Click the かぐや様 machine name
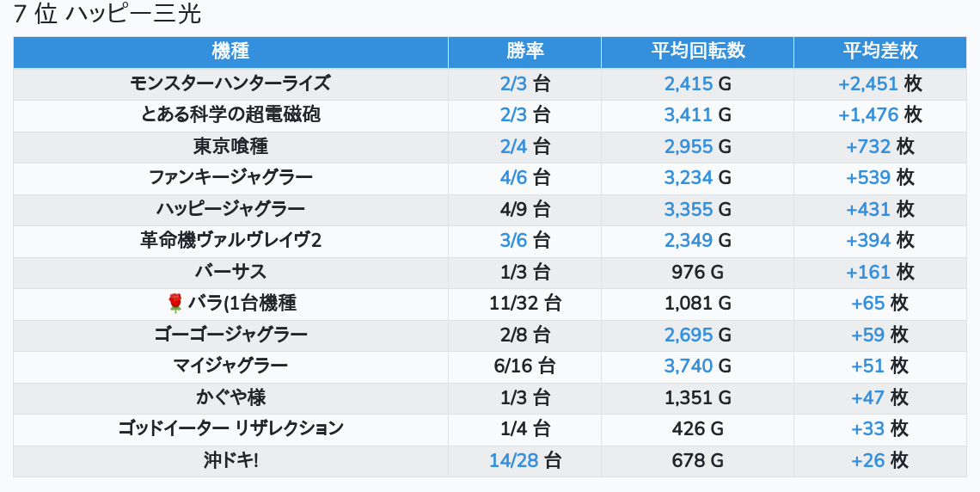This screenshot has width=980, height=492. (x=230, y=397)
